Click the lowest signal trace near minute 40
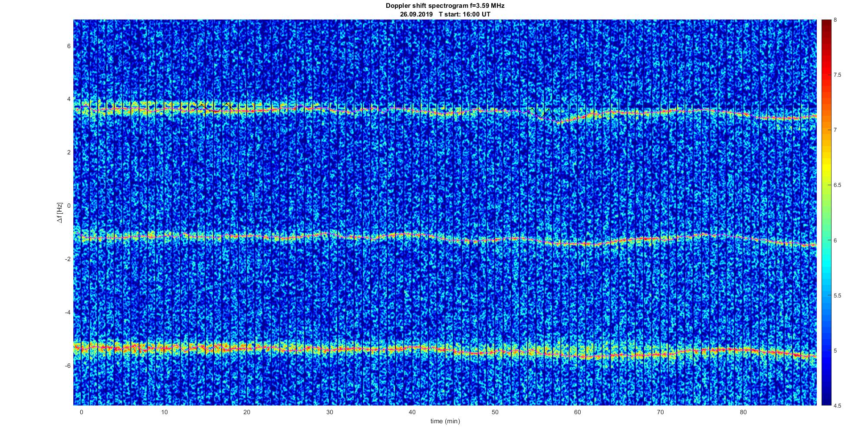Viewport: 868px width, 435px height. [412, 347]
